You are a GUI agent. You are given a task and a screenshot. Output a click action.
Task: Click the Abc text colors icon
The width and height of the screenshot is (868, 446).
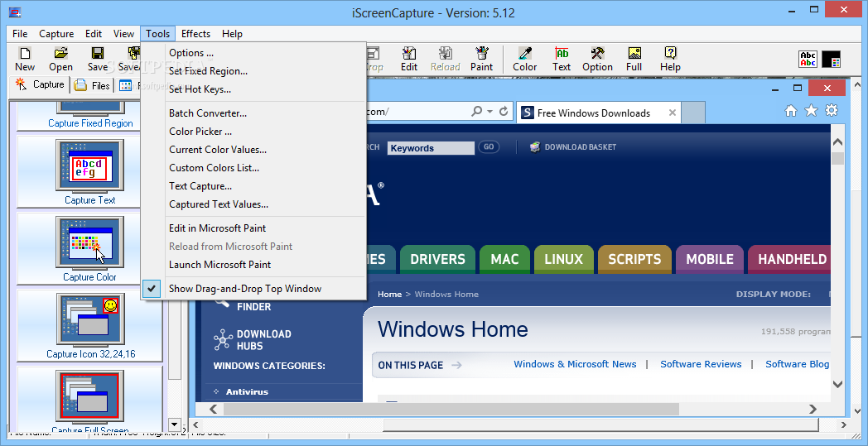tap(808, 60)
